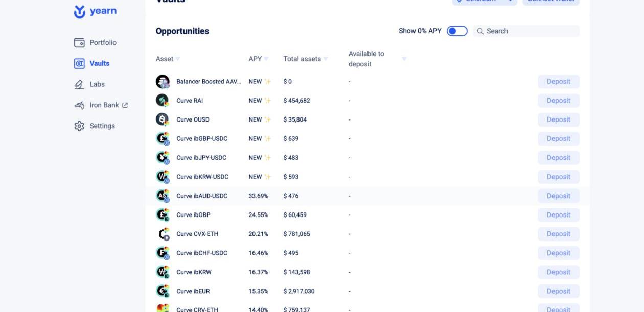Deposit into the Curve ibJPY-USDC vault
Image resolution: width=644 pixels, height=312 pixels.
tap(559, 158)
